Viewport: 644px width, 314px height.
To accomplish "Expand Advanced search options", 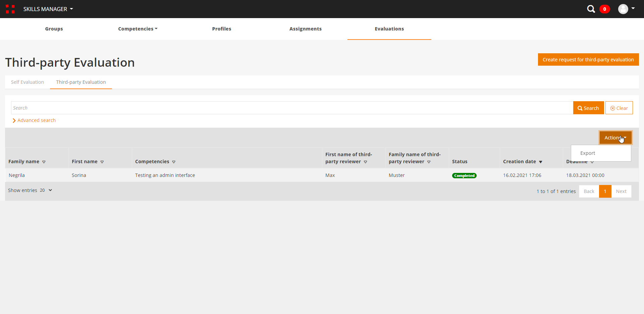I will point(34,120).
